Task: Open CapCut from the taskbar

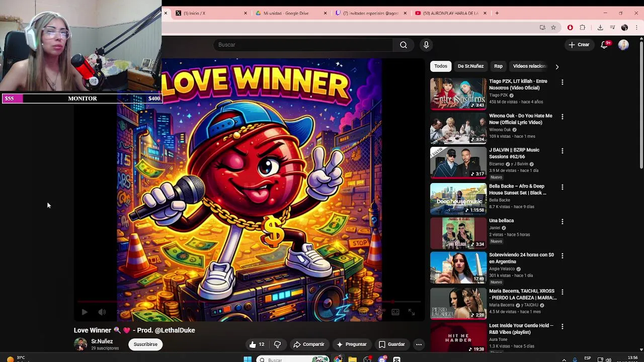Action: pos(397,359)
